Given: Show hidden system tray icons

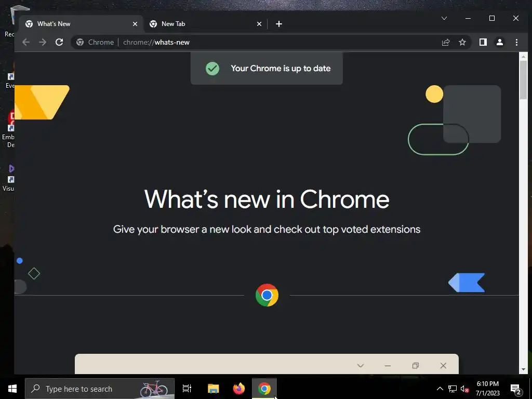Looking at the screenshot, I should 440,389.
